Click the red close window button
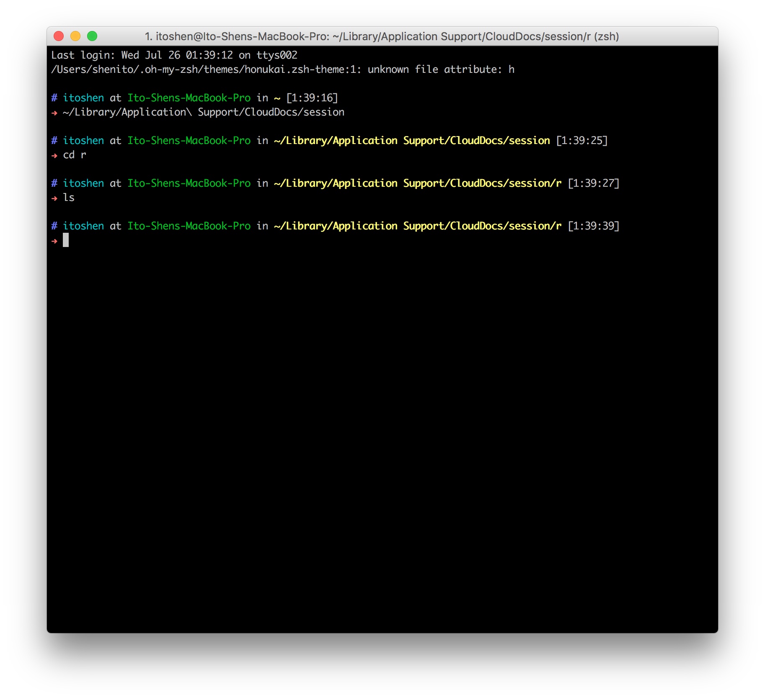 (59, 36)
